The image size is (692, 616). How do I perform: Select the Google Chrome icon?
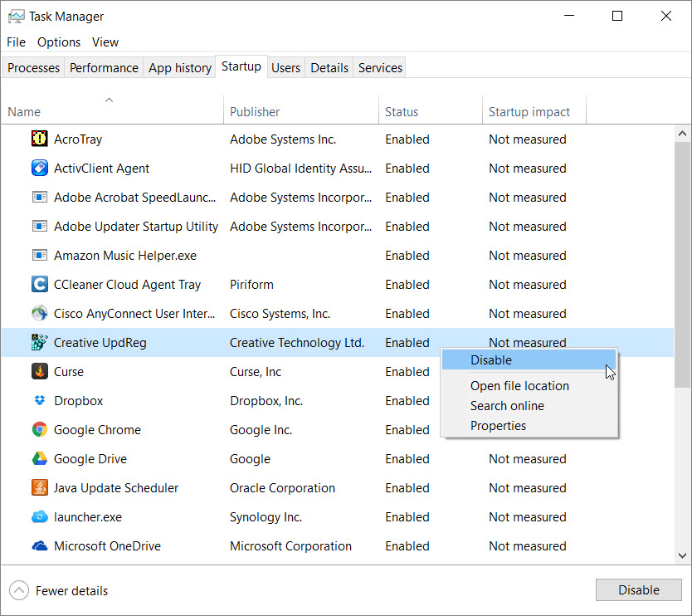click(x=39, y=429)
